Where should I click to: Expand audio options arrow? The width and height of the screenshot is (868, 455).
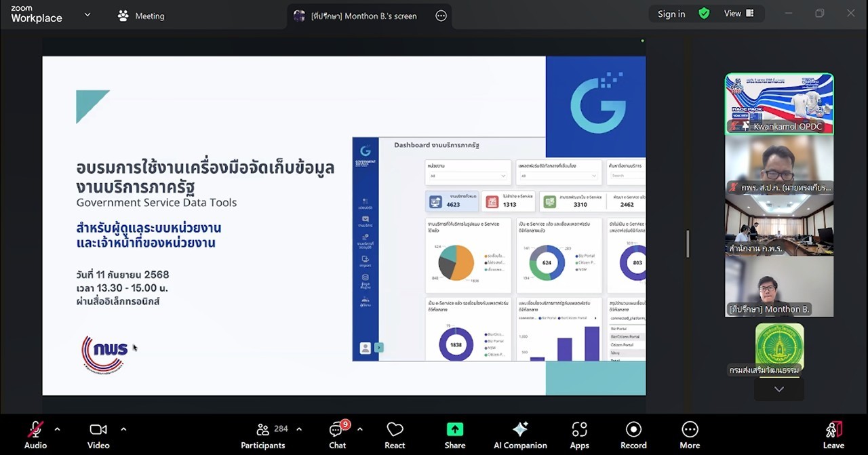pos(57,429)
